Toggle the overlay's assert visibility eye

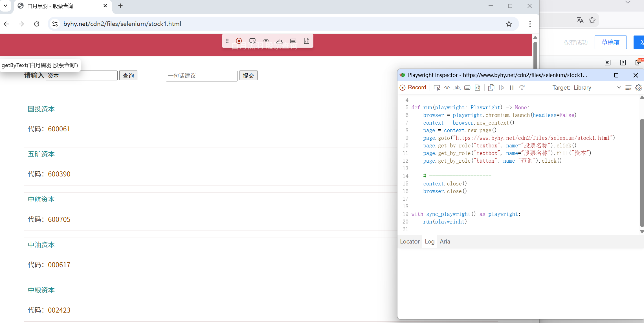(x=266, y=41)
